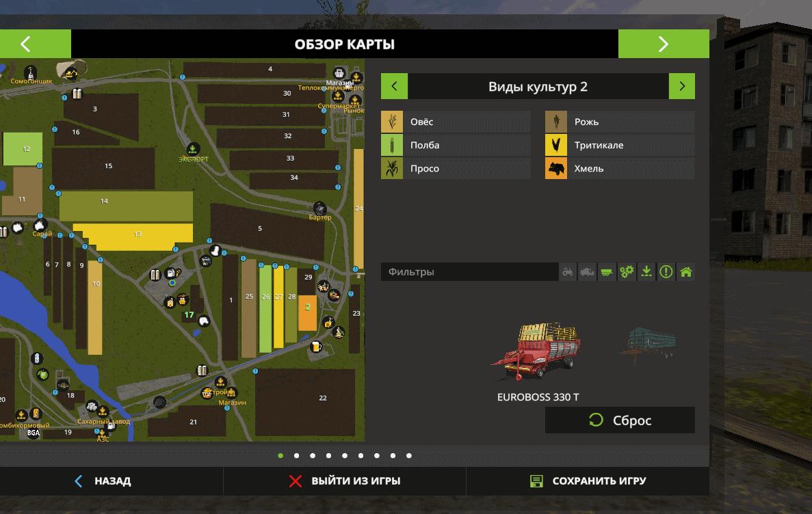This screenshot has width=812, height=514.
Task: Click the Бартер marker on the map
Action: [x=319, y=208]
